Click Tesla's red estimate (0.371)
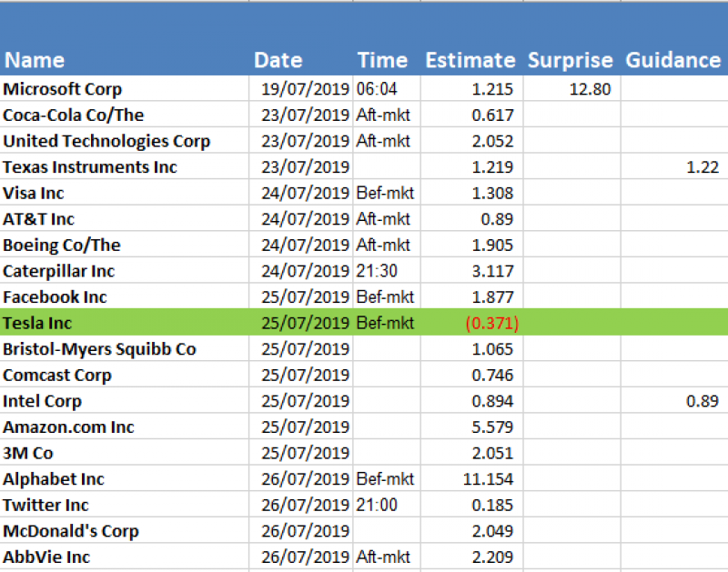Viewport: 728px width, 572px height. (491, 323)
